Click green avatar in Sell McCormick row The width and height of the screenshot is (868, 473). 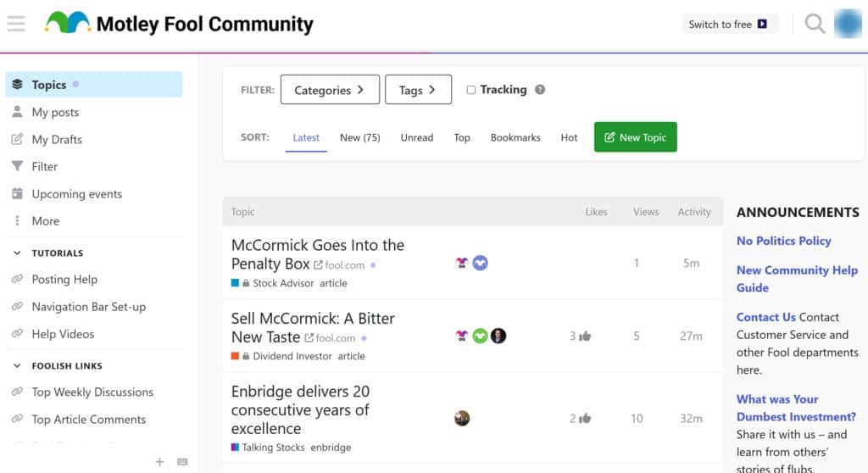tap(480, 336)
